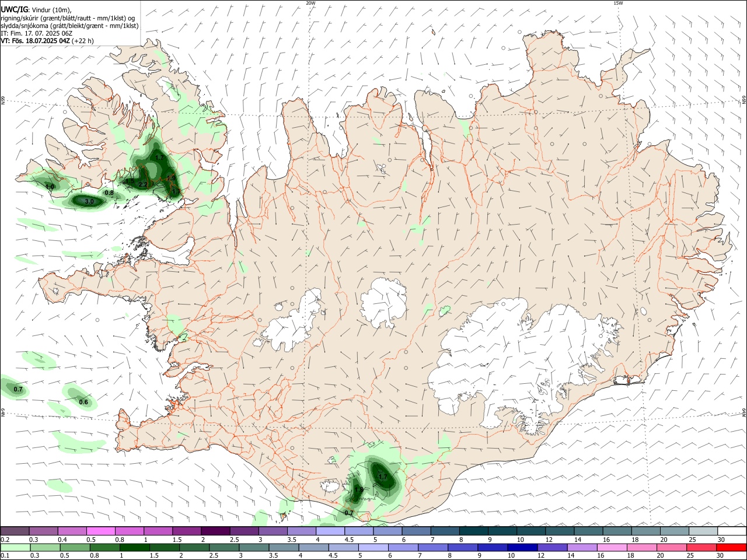
Task: Click the light pink 16 mm rain swatch
Action: [x=612, y=547]
